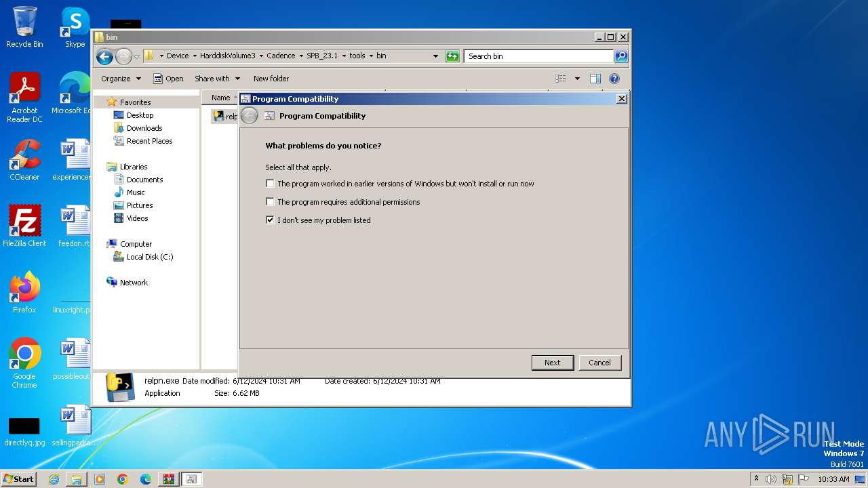Expand Libraries in navigation pane
The image size is (868, 488).
point(134,167)
